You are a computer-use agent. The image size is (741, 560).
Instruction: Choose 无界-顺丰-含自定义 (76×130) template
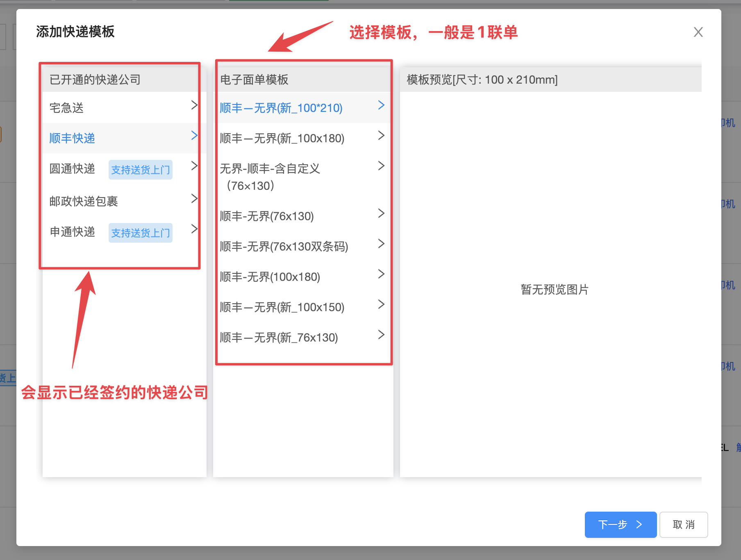pos(270,177)
